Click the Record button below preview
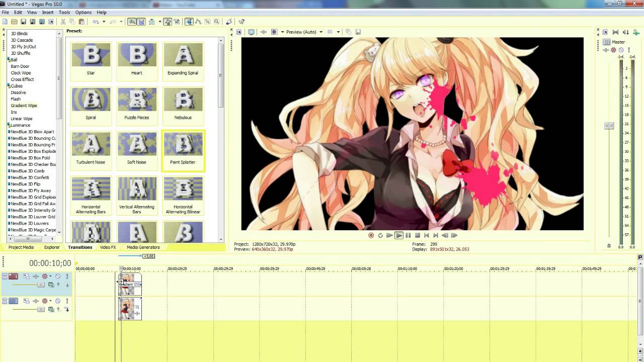 pos(371,235)
